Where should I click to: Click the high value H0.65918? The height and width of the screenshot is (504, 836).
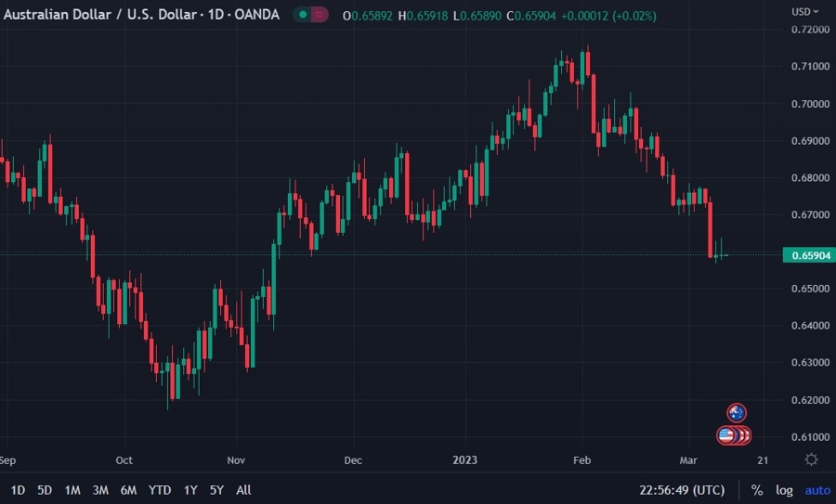(x=423, y=16)
